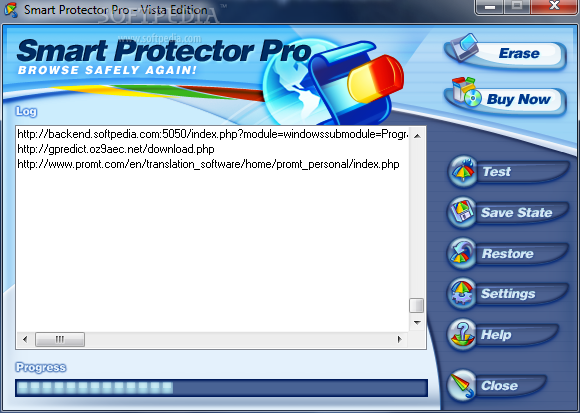
Task: Click the log vertical scrollbar up arrow
Action: (417, 136)
